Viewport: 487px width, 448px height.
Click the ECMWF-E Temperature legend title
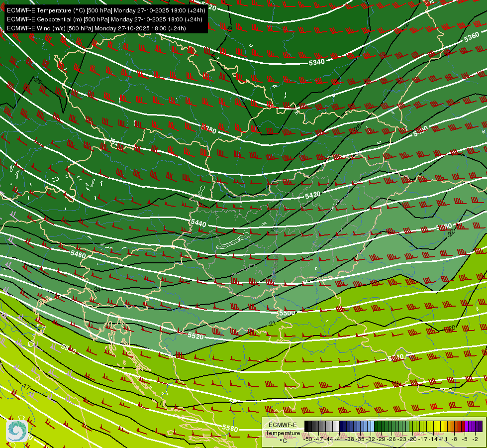click(x=283, y=429)
